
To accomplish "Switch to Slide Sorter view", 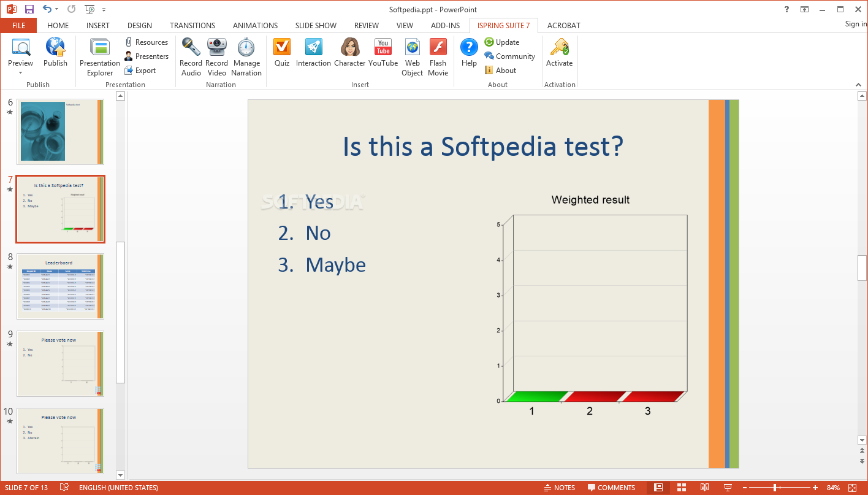I will 682,488.
